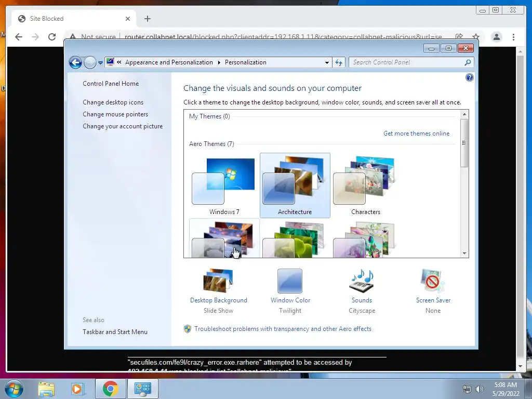Select the Site Blocked Chrome tab

tap(74, 19)
